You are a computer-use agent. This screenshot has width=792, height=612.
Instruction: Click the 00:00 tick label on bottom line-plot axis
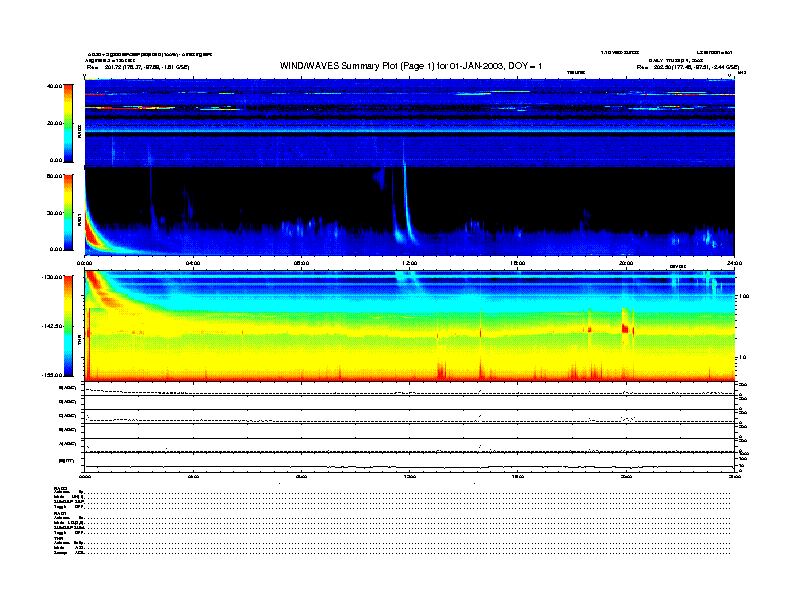click(x=84, y=476)
